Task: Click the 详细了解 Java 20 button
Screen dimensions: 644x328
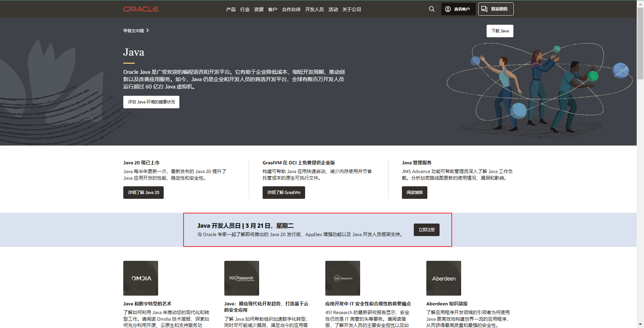Action: [x=143, y=193]
